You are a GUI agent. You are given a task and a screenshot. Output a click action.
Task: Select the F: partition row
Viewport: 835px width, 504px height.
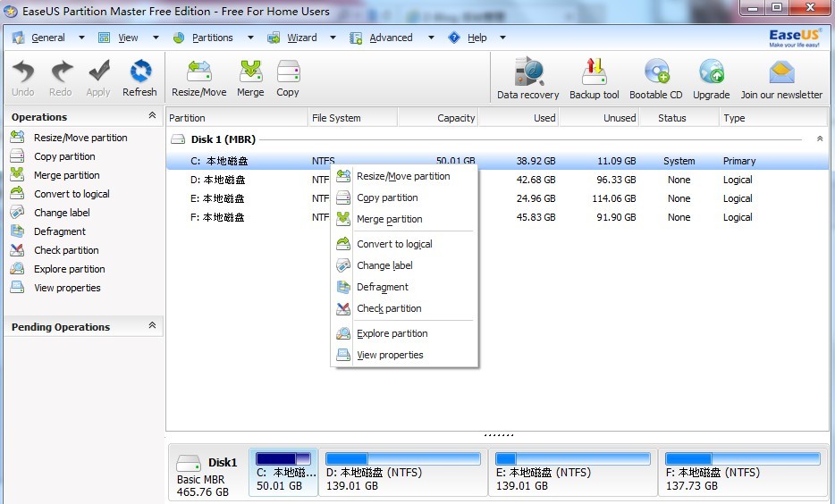pyautogui.click(x=497, y=217)
